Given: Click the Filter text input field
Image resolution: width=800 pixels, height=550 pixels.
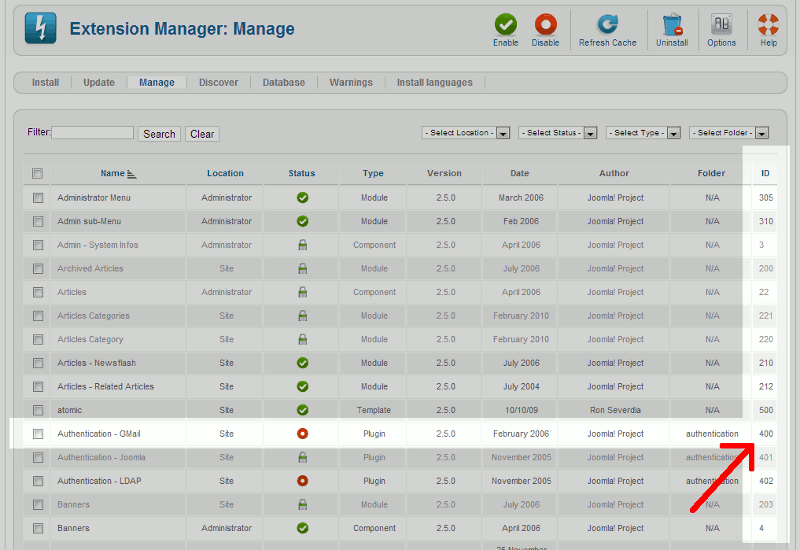Looking at the screenshot, I should (x=92, y=133).
